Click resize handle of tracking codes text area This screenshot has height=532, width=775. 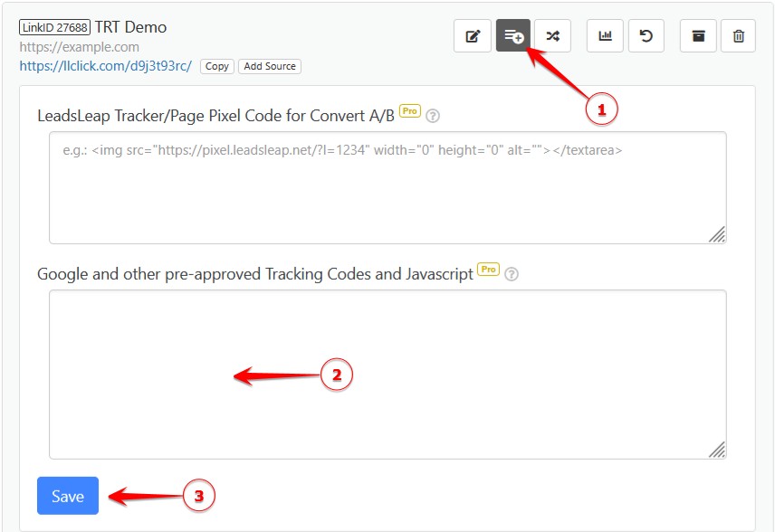click(716, 449)
